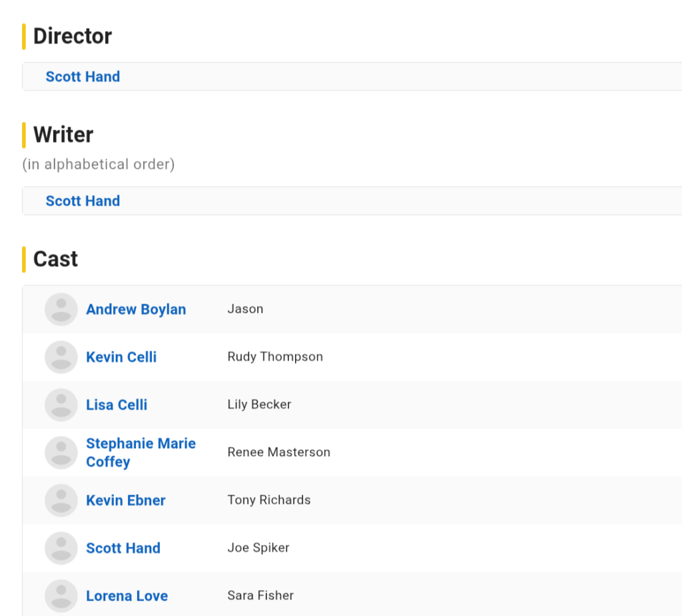Click the Cast section heading
Image resolution: width=682 pixels, height=616 pixels.
pyautogui.click(x=55, y=259)
